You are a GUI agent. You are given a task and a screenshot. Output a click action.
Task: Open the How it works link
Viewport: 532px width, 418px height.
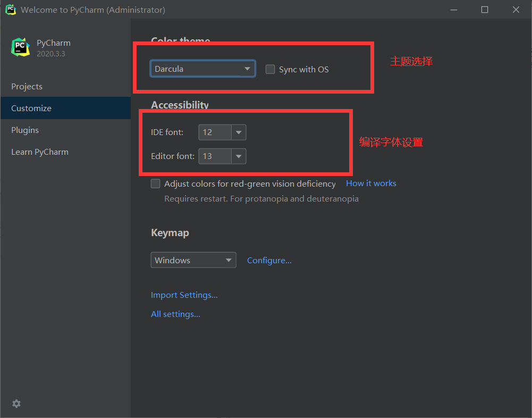click(x=371, y=183)
